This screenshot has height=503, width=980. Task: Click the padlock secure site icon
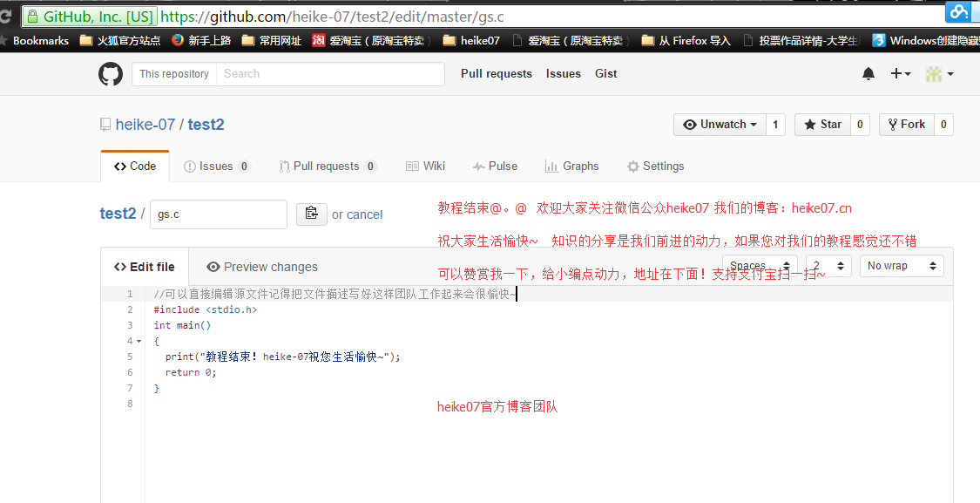coord(32,17)
